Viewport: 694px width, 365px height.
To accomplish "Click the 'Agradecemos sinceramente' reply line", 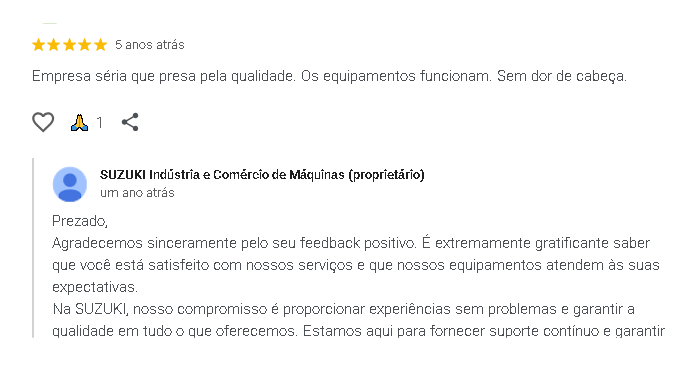I will [351, 243].
